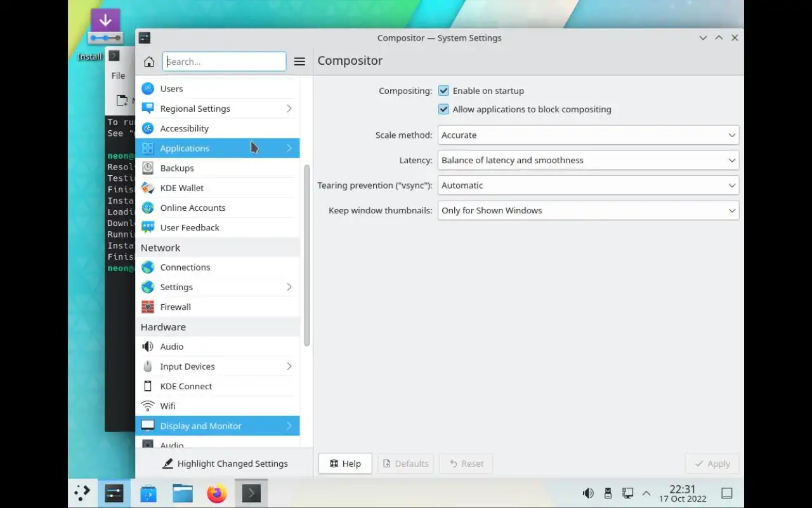Click the home icon in System Settings
This screenshot has width=812, height=508.
(x=149, y=62)
